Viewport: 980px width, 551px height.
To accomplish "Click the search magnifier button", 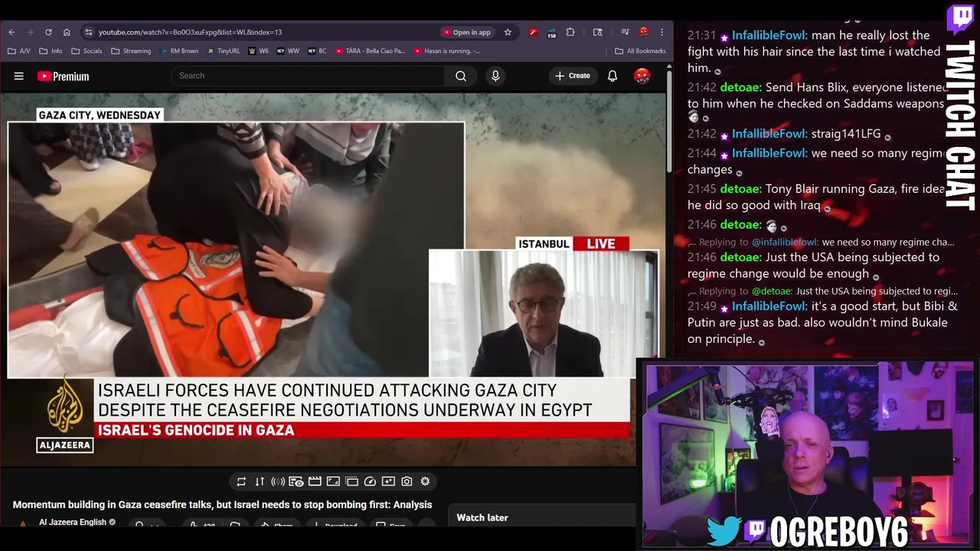I will [x=461, y=76].
